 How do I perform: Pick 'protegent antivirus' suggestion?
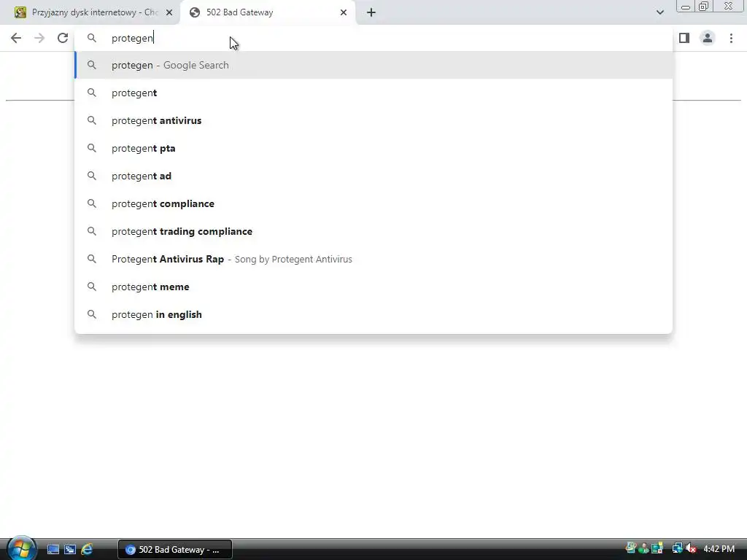pos(373,120)
